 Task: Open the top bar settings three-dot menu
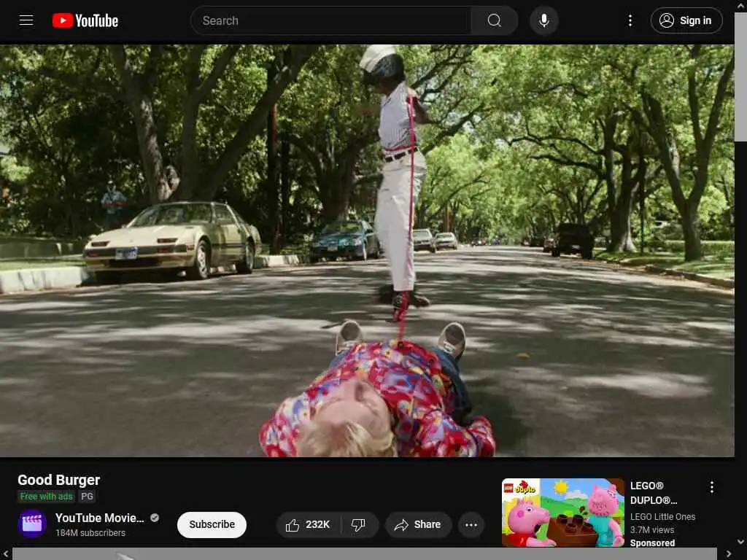[630, 20]
